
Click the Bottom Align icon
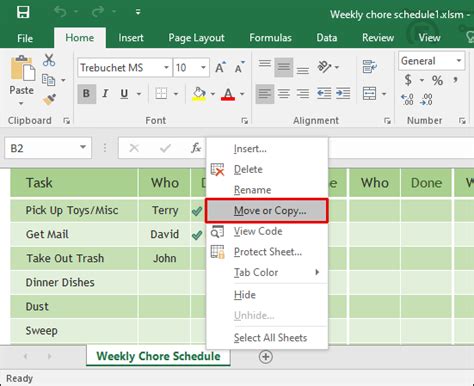tap(303, 70)
